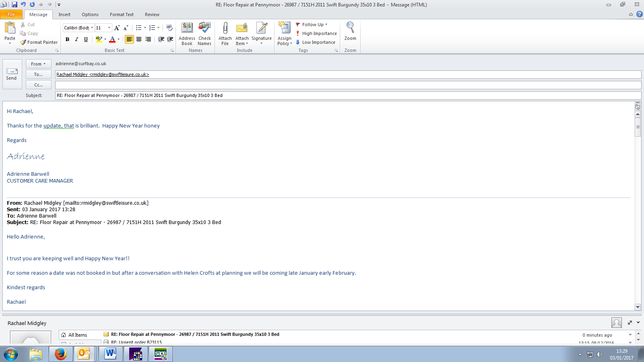Viewport: 644px width, 362px height.
Task: Select the Format Painter tool
Action: click(39, 42)
